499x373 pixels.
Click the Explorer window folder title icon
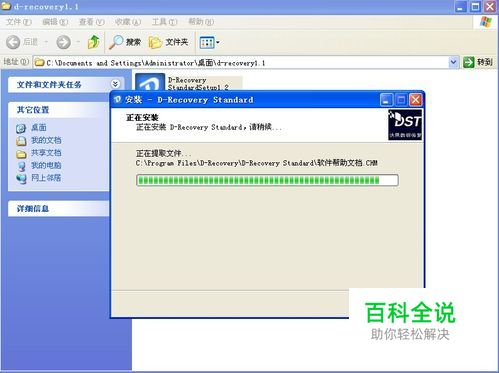[x=6, y=6]
